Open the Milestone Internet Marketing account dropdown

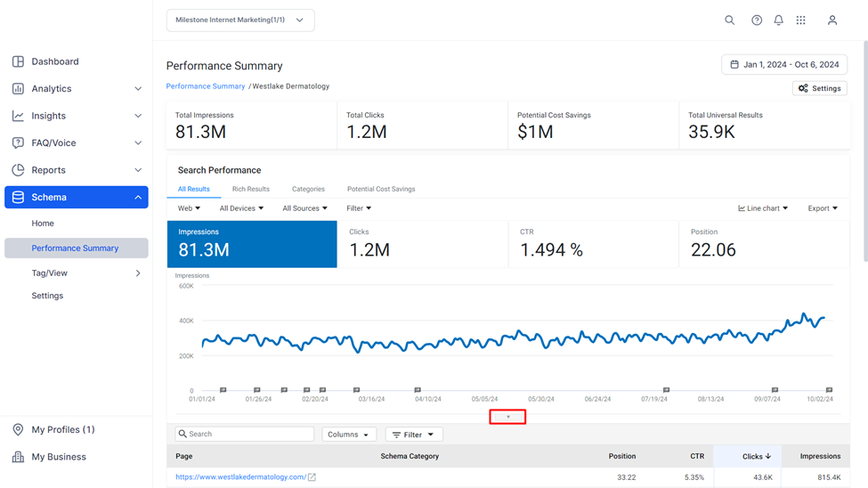point(240,20)
